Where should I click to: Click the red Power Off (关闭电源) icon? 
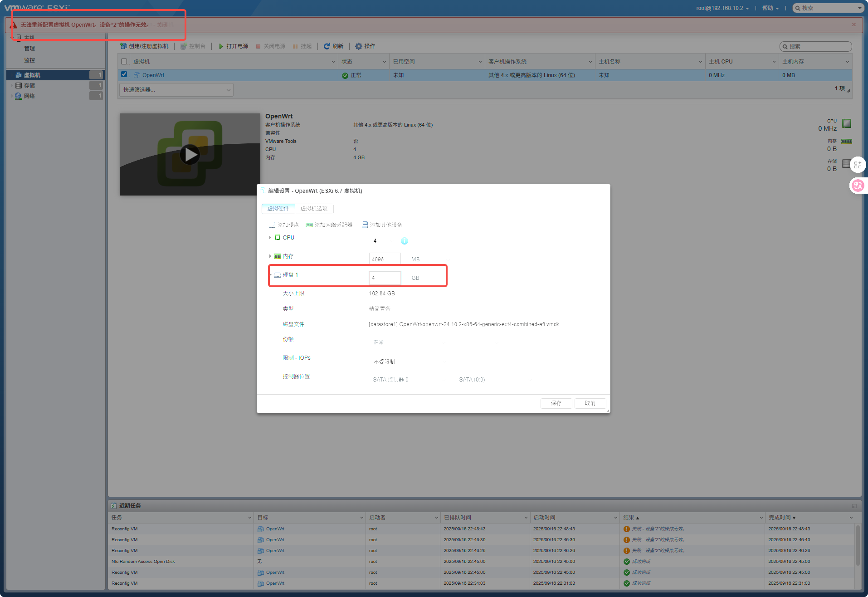pos(258,46)
